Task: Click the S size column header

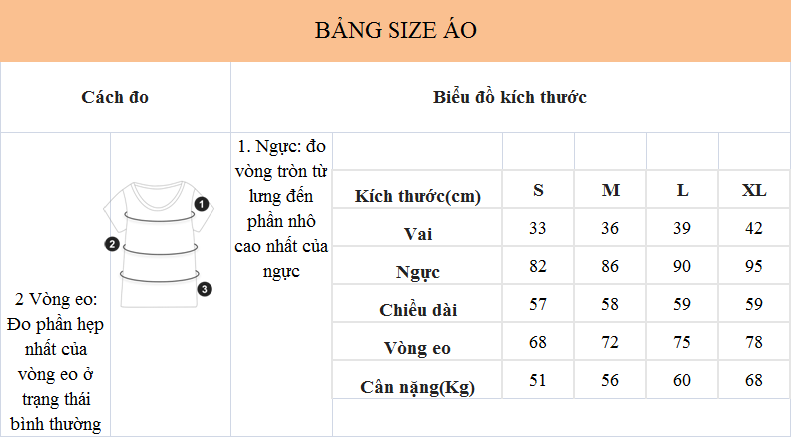Action: point(538,190)
